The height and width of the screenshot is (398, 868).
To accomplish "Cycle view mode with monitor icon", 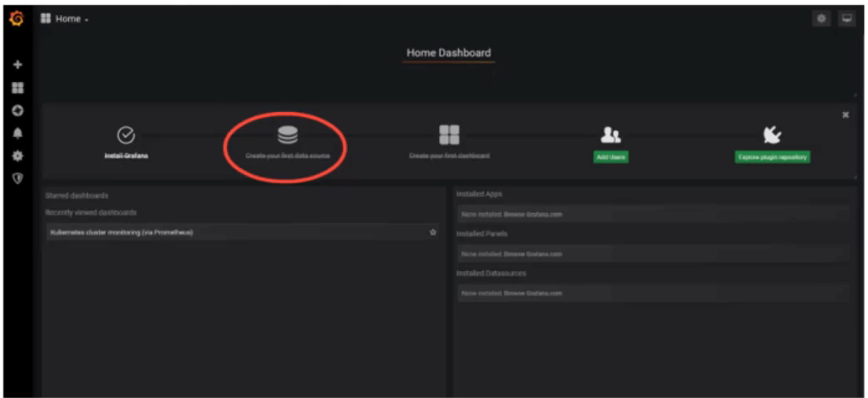I will click(x=846, y=18).
